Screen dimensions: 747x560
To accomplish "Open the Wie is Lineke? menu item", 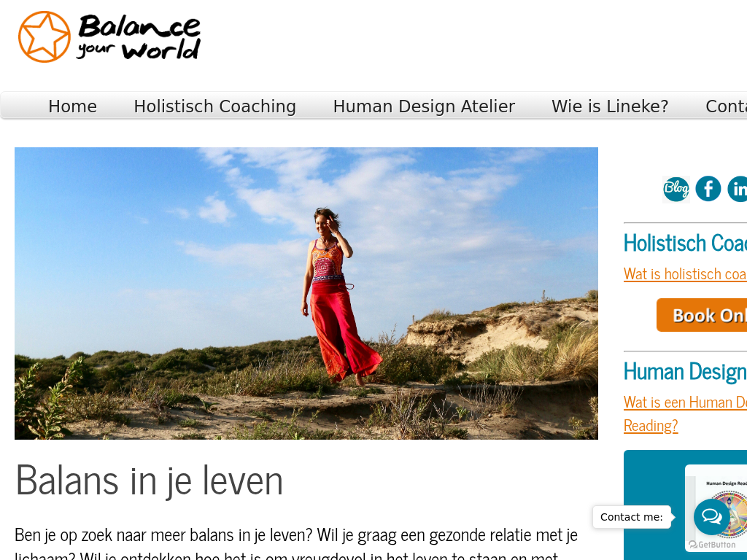I will pos(610,106).
